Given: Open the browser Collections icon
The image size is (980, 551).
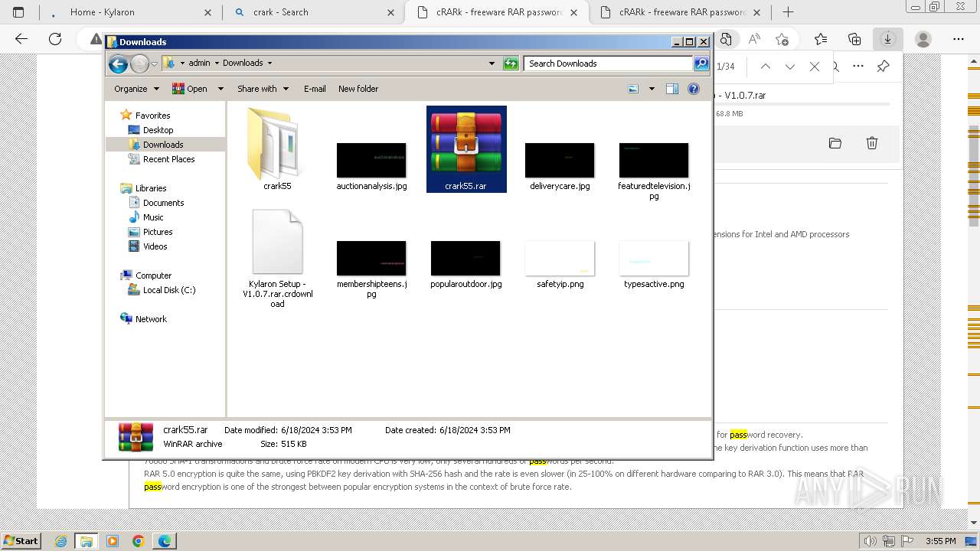Looking at the screenshot, I should 854,39.
